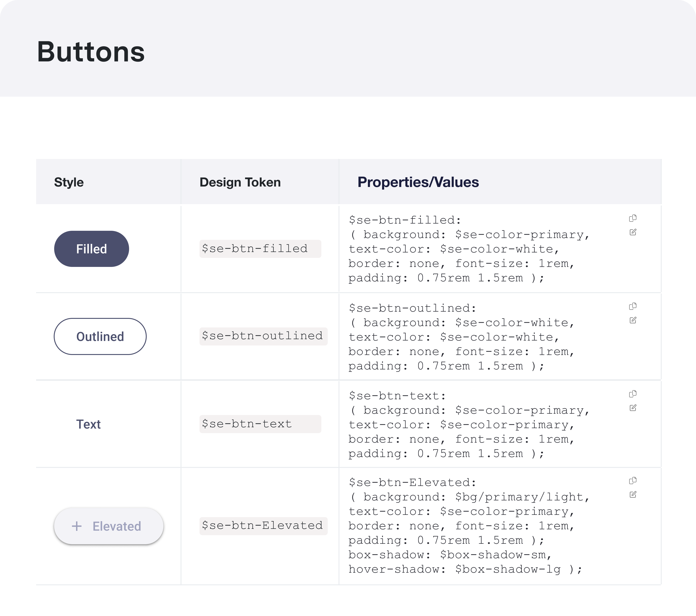Select the $se-btn-filled design token chip

pyautogui.click(x=260, y=249)
